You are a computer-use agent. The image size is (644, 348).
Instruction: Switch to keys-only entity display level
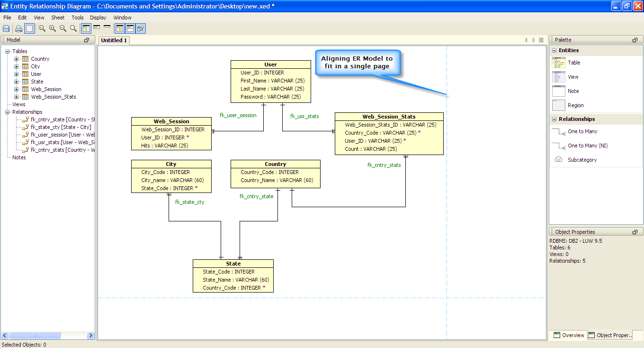point(97,27)
